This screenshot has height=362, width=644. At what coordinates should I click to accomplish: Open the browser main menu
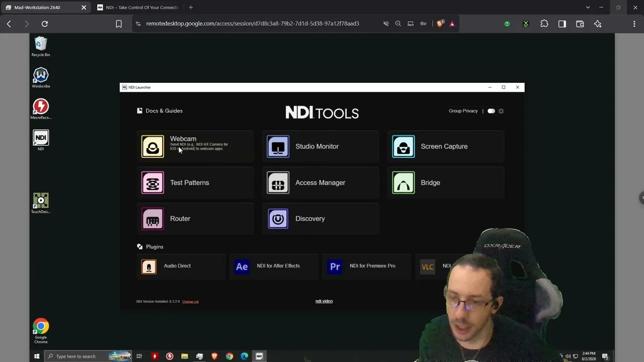tap(634, 24)
